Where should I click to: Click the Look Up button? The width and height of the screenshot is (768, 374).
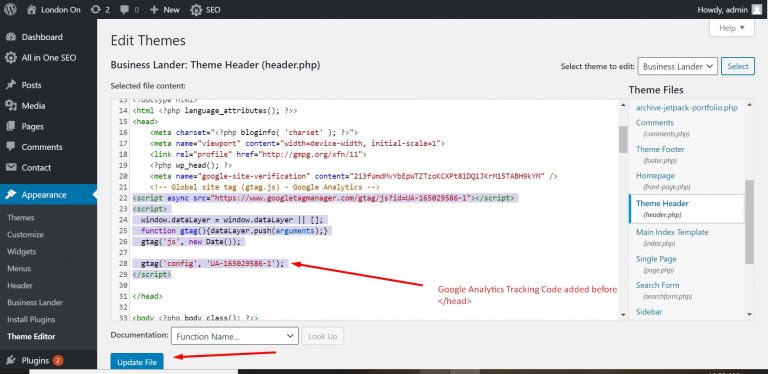323,336
